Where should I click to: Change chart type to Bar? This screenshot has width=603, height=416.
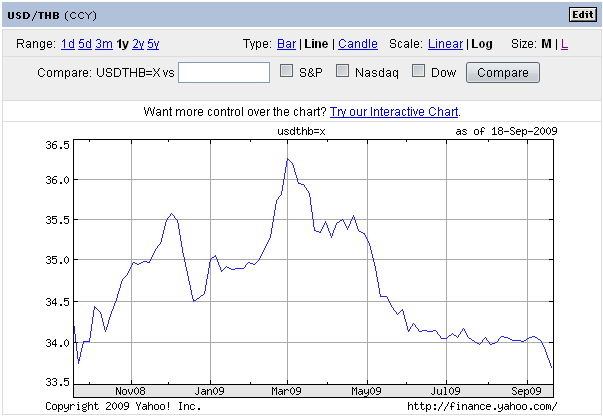287,44
